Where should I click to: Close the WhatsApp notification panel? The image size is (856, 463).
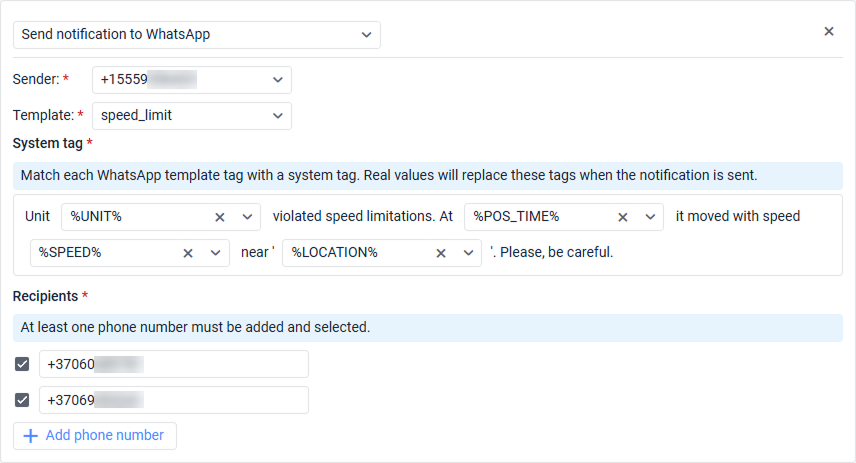tap(828, 32)
